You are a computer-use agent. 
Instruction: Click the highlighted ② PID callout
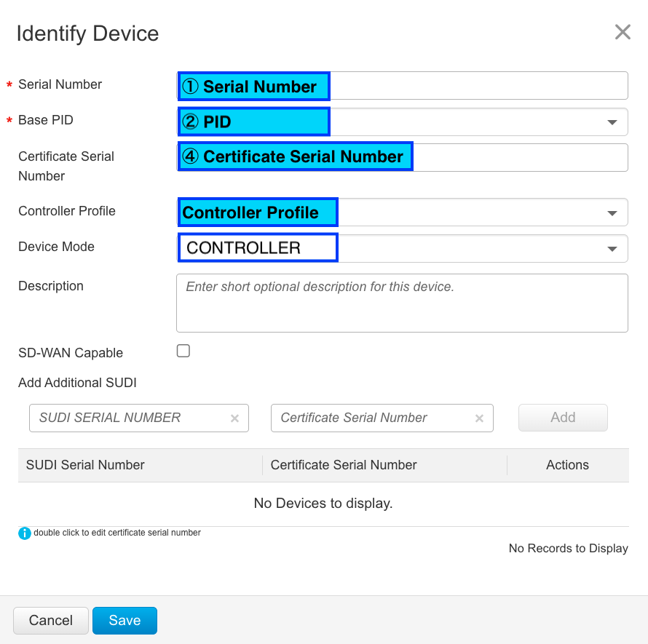coord(253,122)
